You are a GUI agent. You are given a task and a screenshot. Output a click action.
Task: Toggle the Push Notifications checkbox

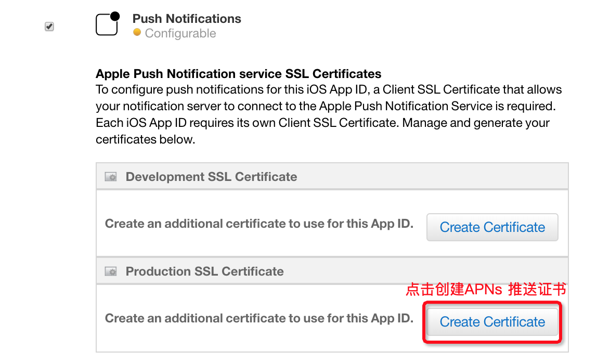point(49,27)
